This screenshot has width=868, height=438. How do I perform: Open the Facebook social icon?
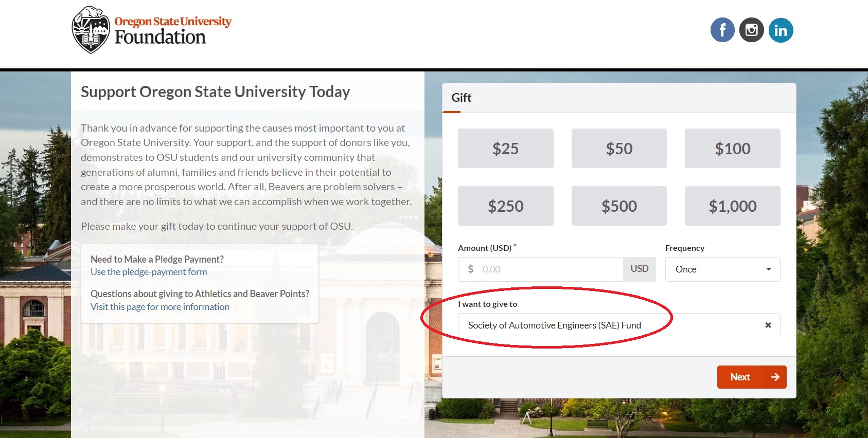[722, 30]
